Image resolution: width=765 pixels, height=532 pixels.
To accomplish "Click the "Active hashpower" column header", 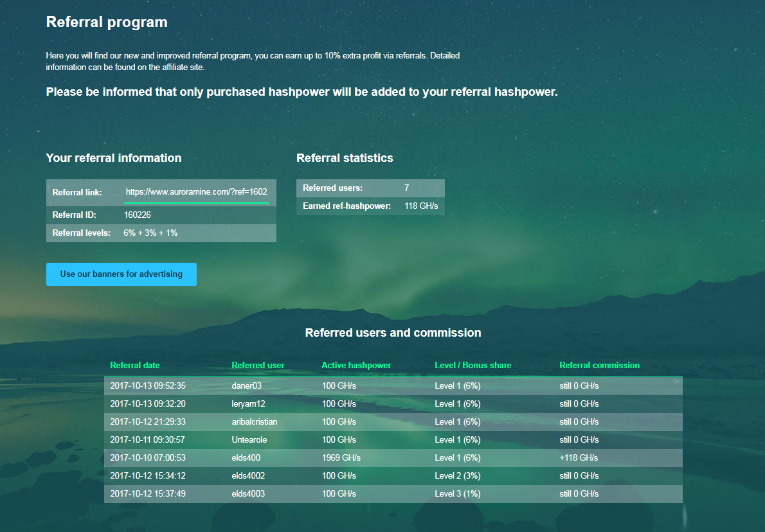I will 356,366.
